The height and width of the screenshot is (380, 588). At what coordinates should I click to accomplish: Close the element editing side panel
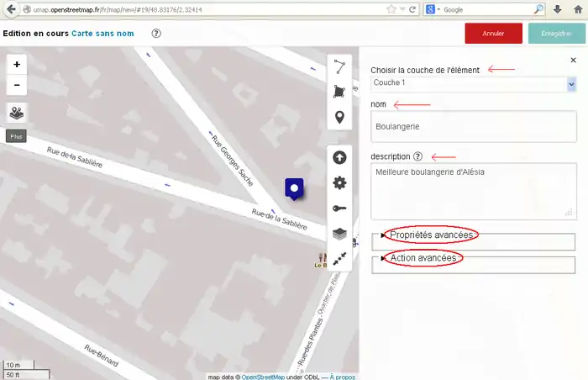572,61
